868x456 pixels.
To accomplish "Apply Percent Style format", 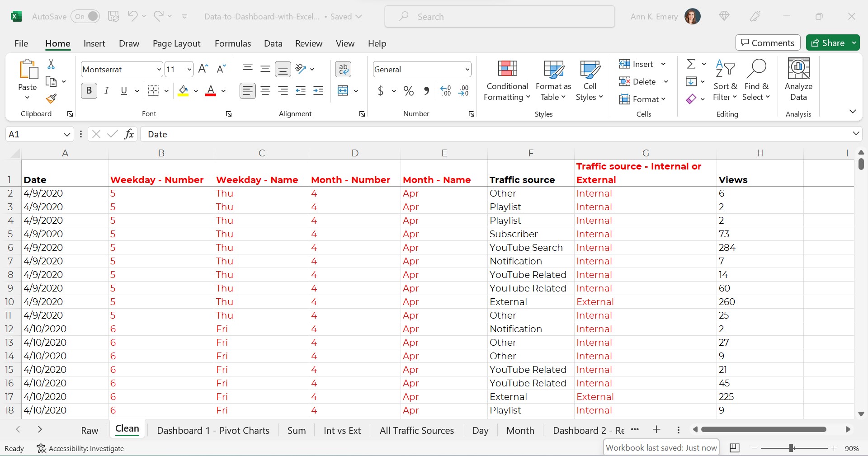I will coord(409,91).
